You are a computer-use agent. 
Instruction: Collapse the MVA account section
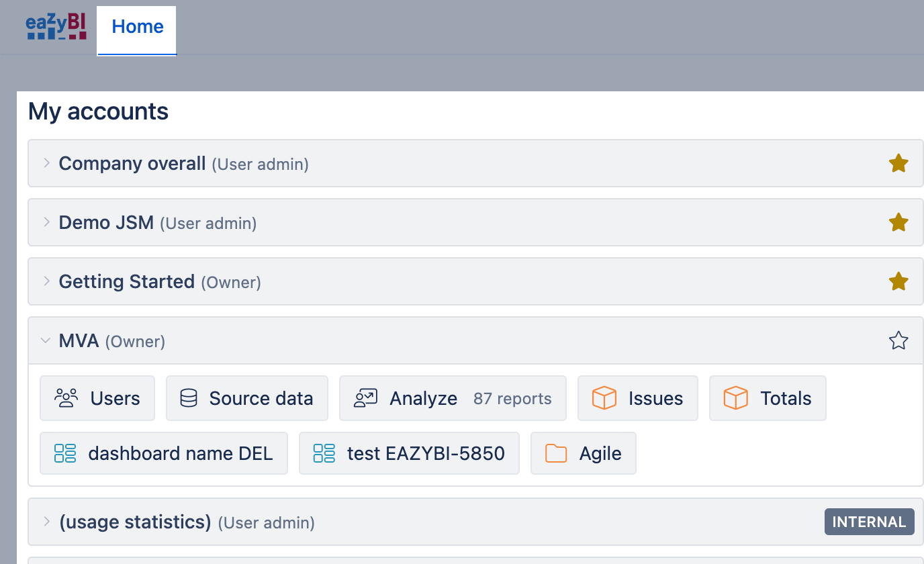(46, 341)
